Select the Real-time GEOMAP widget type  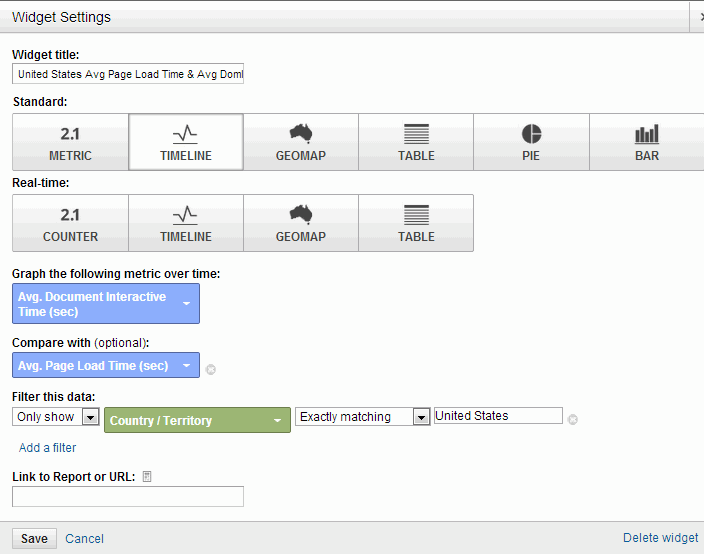click(x=301, y=223)
